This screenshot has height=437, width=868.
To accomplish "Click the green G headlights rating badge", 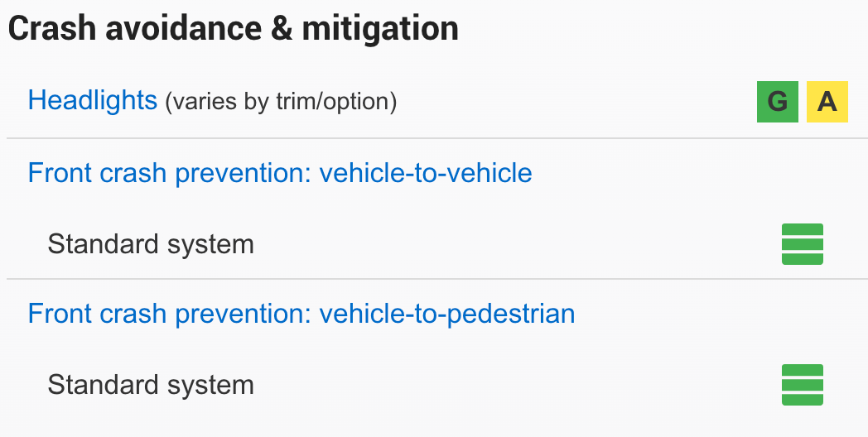I will click(x=778, y=102).
